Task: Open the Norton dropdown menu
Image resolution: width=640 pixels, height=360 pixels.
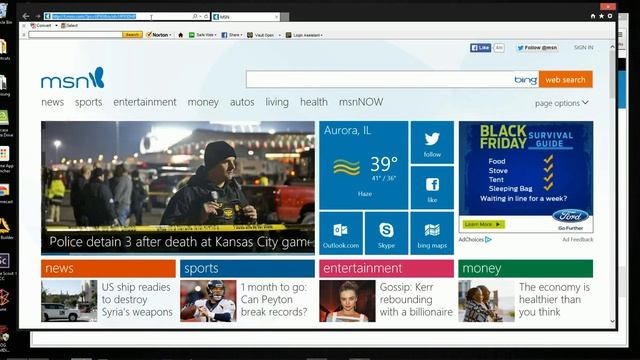Action: [x=159, y=35]
